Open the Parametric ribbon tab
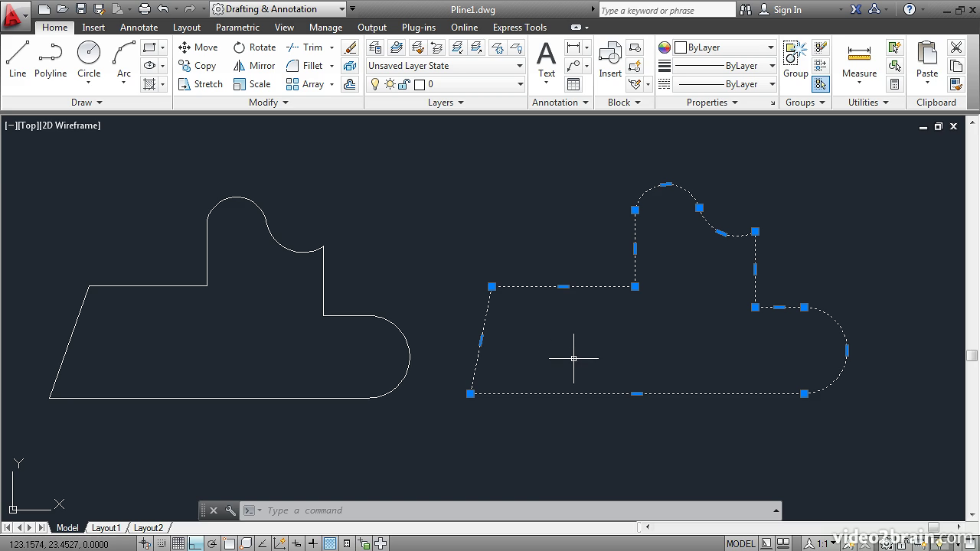Image resolution: width=980 pixels, height=551 pixels. tap(237, 28)
